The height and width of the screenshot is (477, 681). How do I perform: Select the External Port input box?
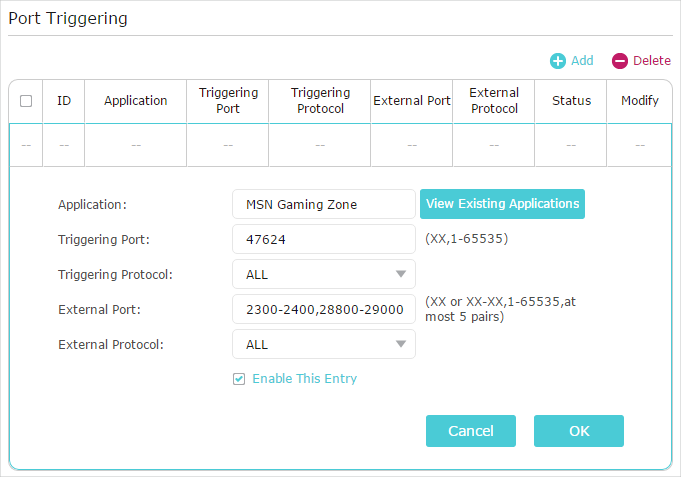(x=323, y=309)
